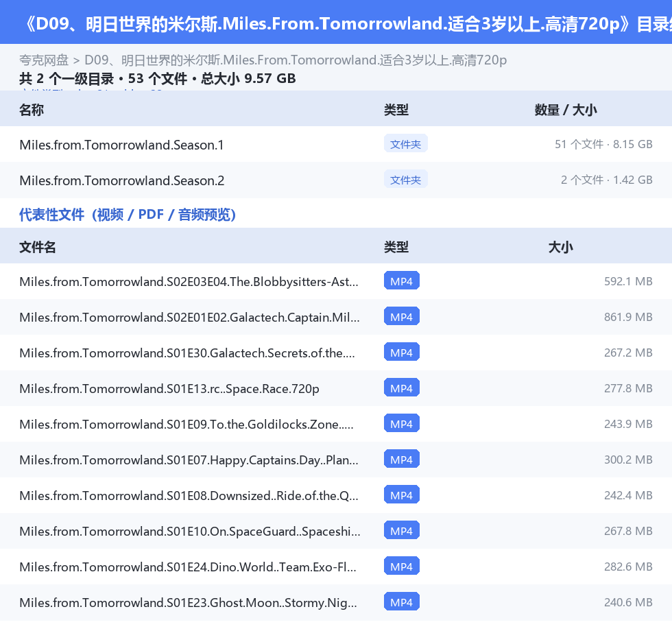The height and width of the screenshot is (642, 672).
Task: Click the 名称 column header
Action: pos(32,110)
